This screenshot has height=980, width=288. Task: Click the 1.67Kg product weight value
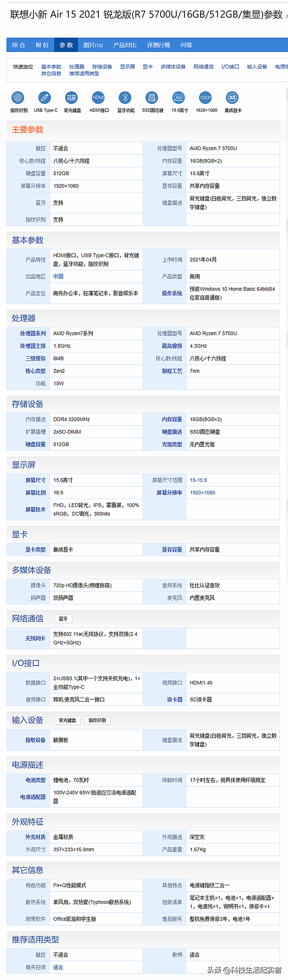[x=198, y=850]
